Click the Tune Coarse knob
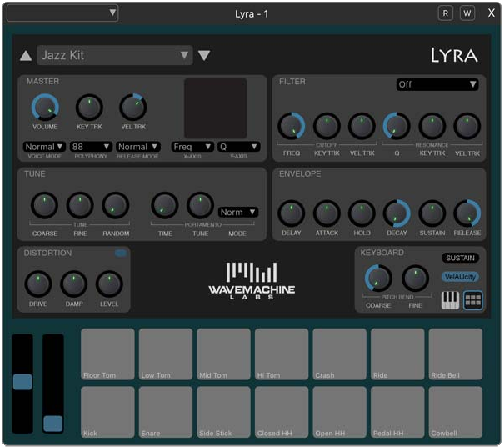The width and height of the screenshot is (504, 447). click(44, 205)
